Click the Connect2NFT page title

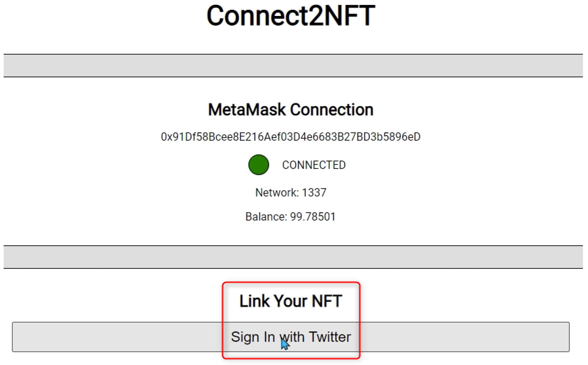pos(291,16)
